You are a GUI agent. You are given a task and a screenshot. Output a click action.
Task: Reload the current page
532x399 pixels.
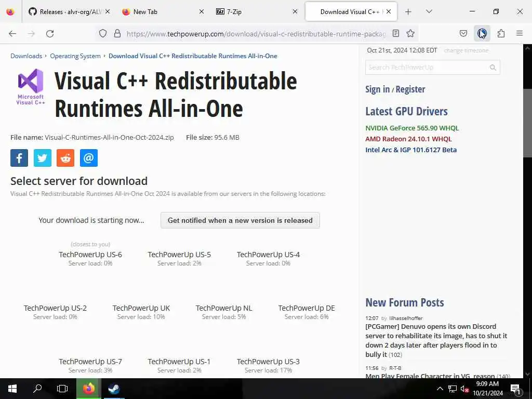click(x=50, y=34)
